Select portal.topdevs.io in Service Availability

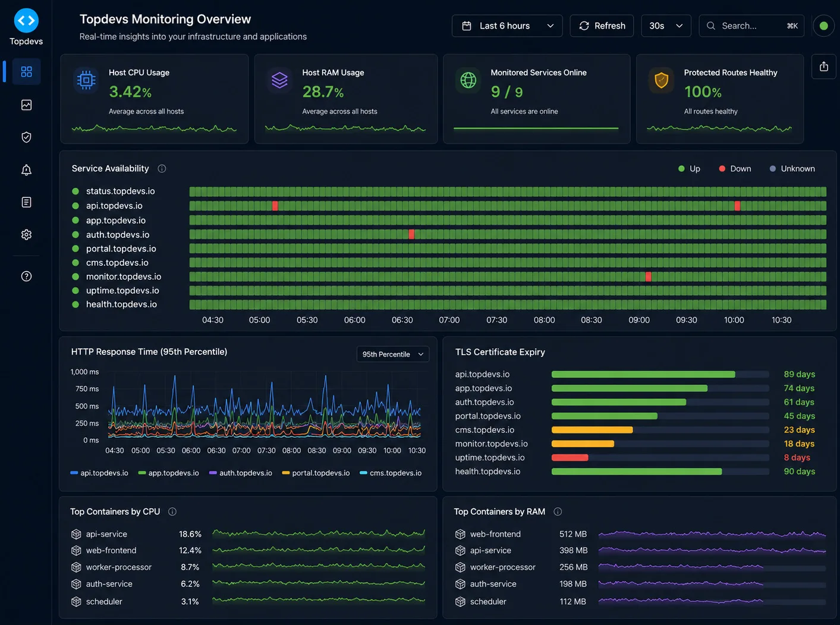[121, 249]
